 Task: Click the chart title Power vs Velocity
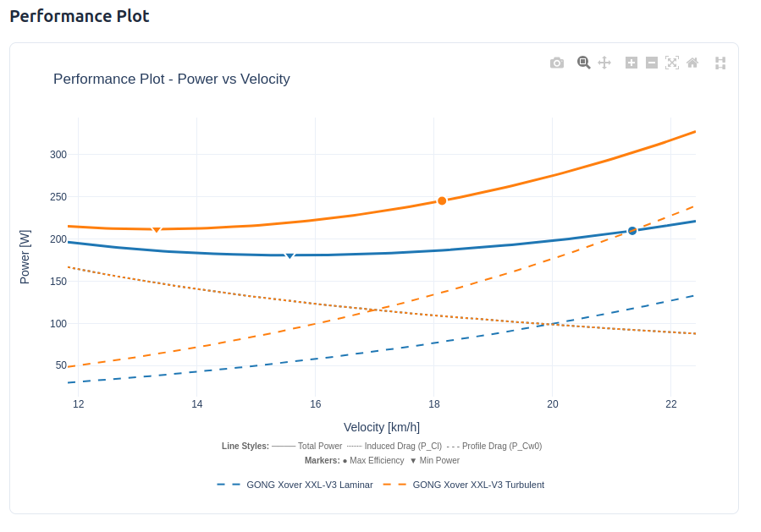(x=171, y=80)
